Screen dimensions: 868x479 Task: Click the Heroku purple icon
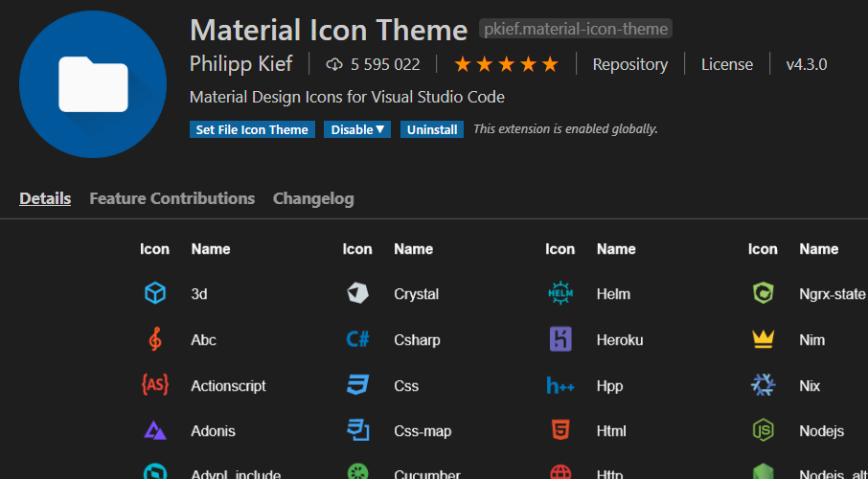pyautogui.click(x=560, y=339)
